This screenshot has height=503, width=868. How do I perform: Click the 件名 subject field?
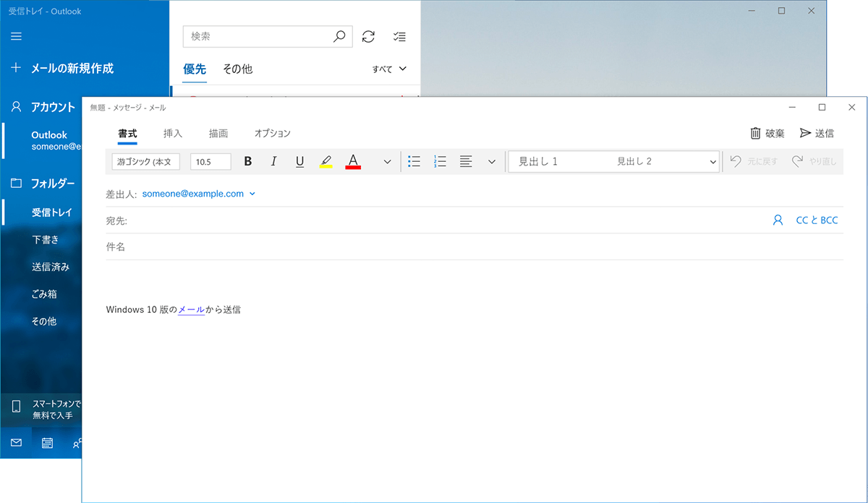coord(475,246)
